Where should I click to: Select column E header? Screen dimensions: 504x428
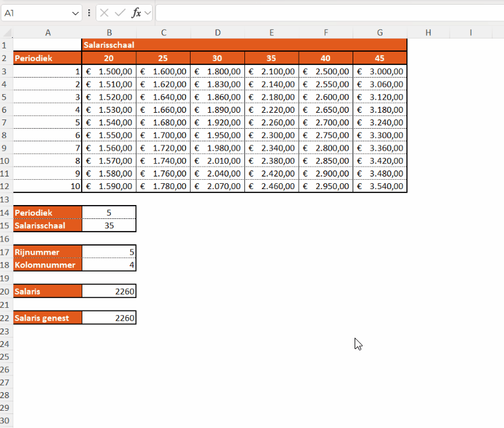[272, 33]
